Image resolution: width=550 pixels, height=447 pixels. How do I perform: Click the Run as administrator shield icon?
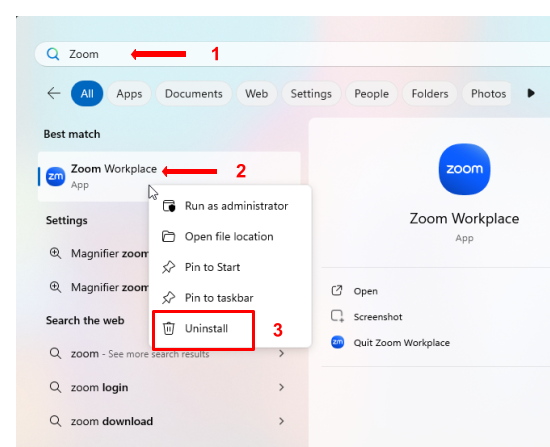coord(169,206)
